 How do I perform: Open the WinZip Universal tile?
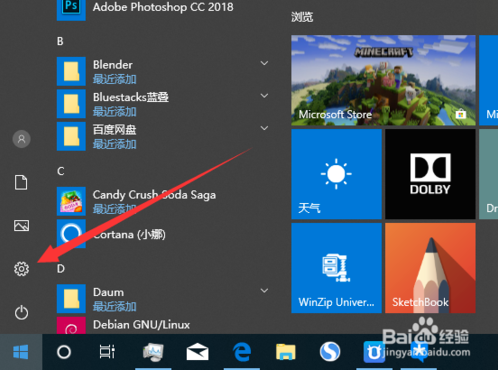[336, 268]
